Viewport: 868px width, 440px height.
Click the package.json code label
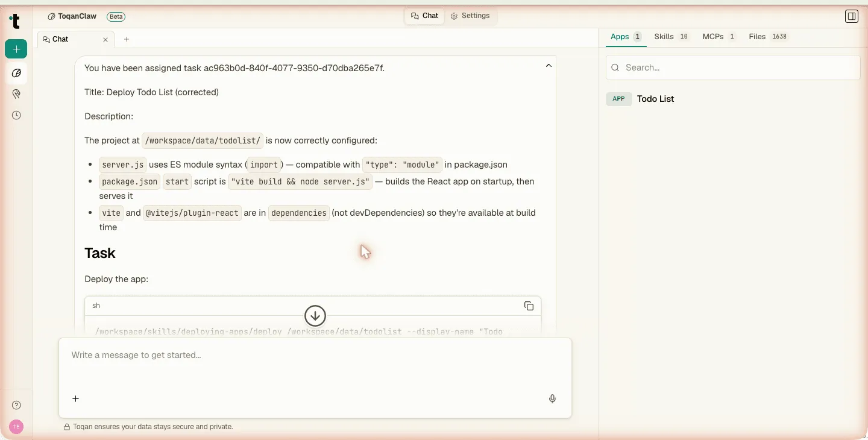pyautogui.click(x=130, y=181)
